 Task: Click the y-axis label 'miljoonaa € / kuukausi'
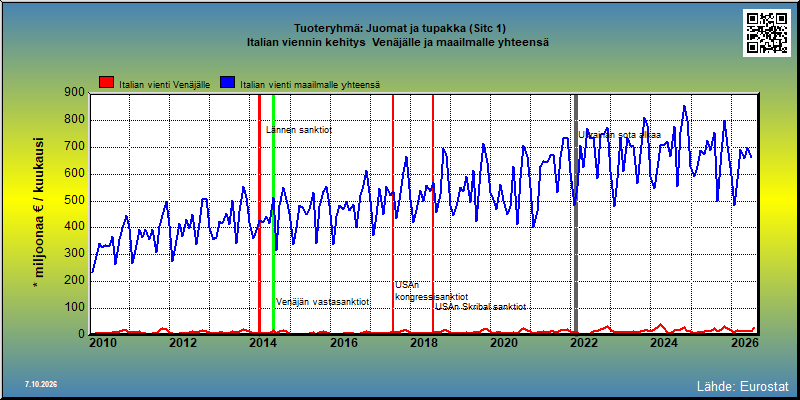(x=39, y=213)
